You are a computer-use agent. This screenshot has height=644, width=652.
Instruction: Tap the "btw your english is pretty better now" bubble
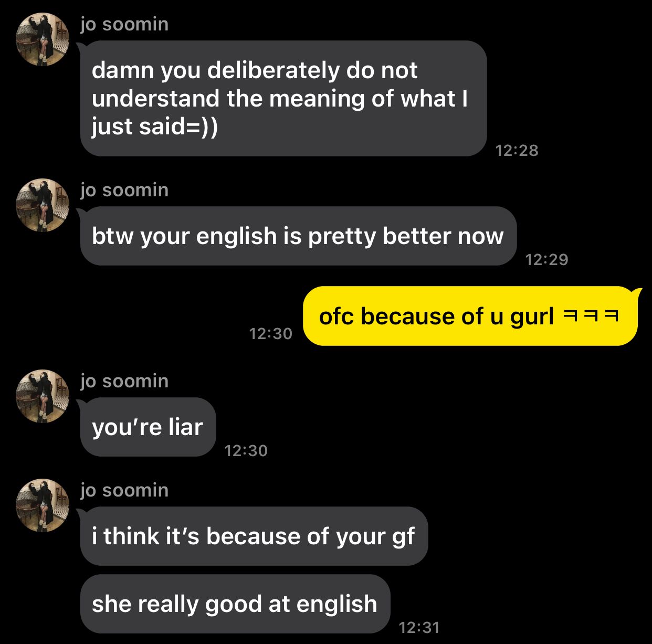click(x=298, y=236)
